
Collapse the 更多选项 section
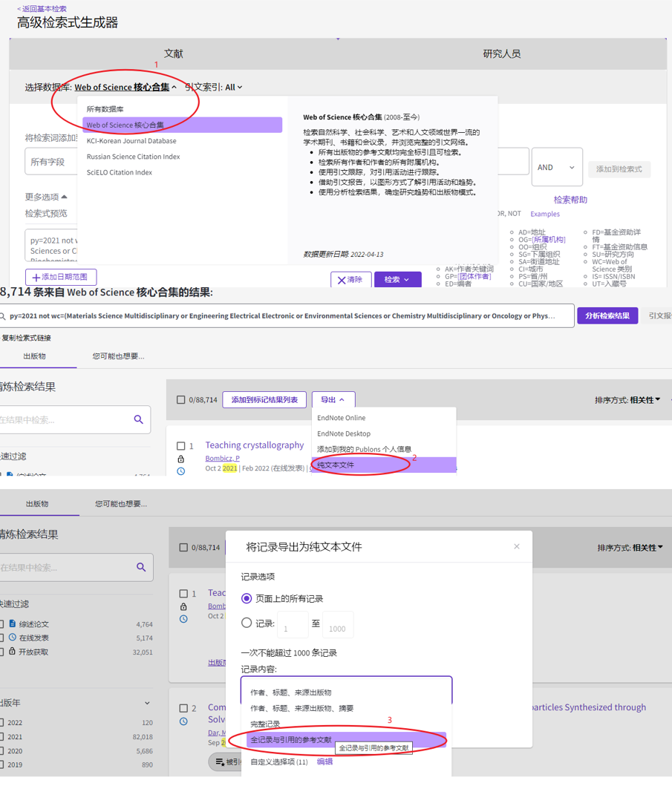click(x=46, y=197)
